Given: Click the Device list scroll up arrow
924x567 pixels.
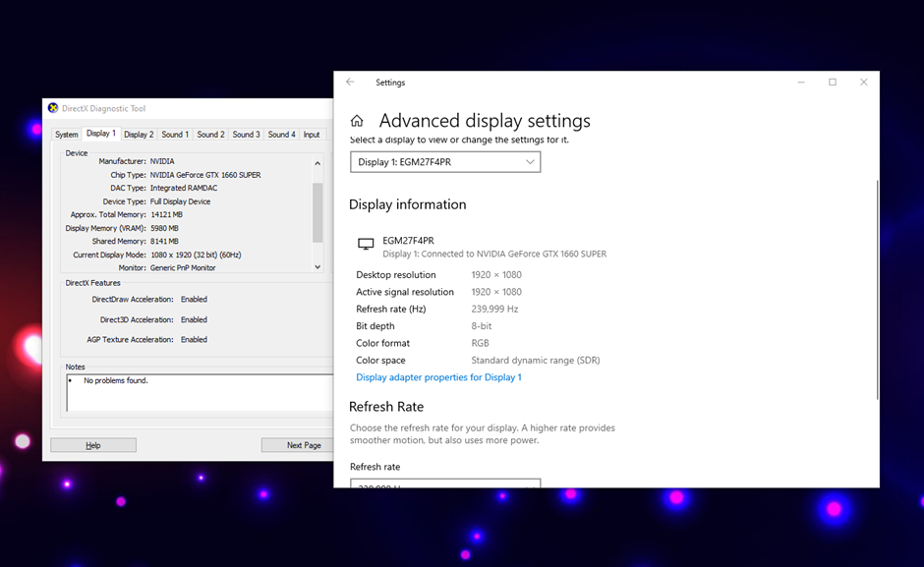Looking at the screenshot, I should pos(318,163).
